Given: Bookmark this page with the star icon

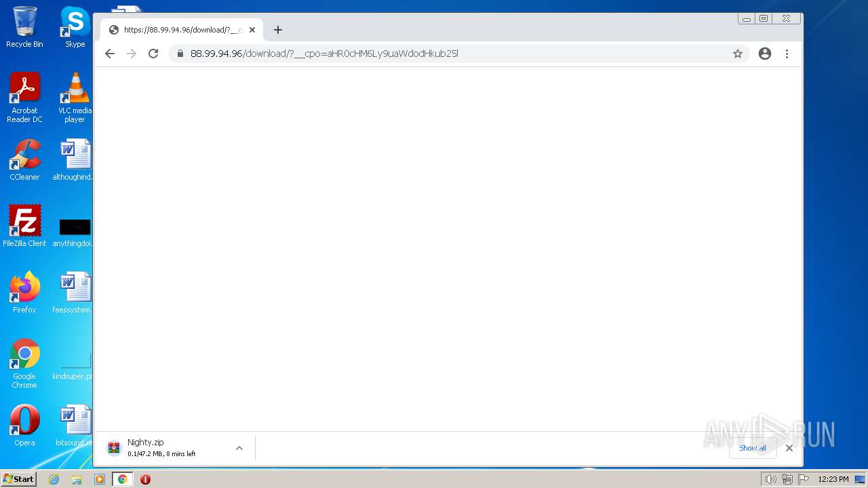Looking at the screenshot, I should tap(738, 54).
